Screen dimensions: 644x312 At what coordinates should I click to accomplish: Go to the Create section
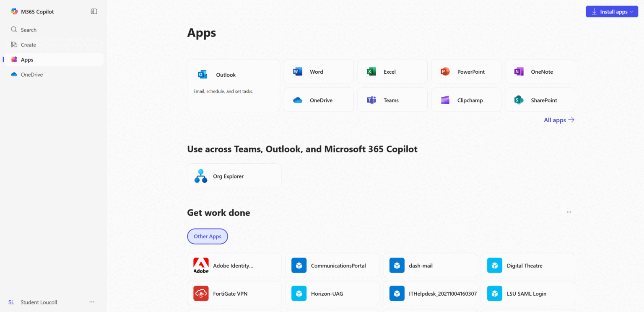pos(28,44)
